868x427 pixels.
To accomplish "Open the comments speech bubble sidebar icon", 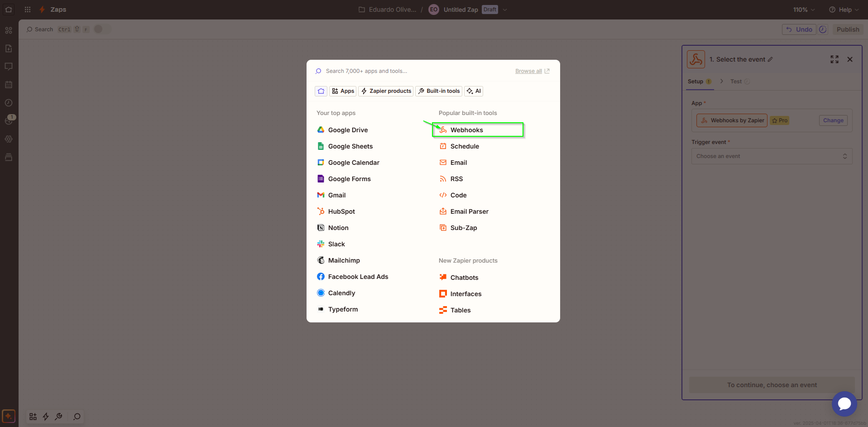I will point(9,67).
